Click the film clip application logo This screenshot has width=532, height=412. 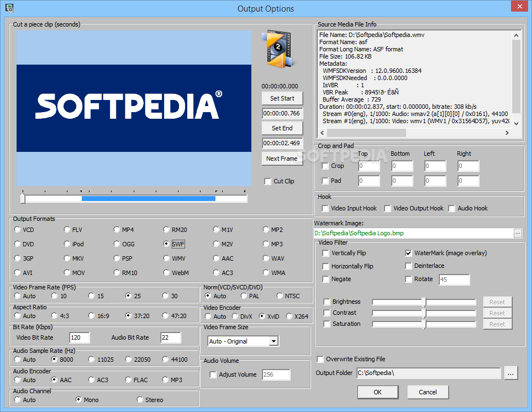(x=278, y=49)
